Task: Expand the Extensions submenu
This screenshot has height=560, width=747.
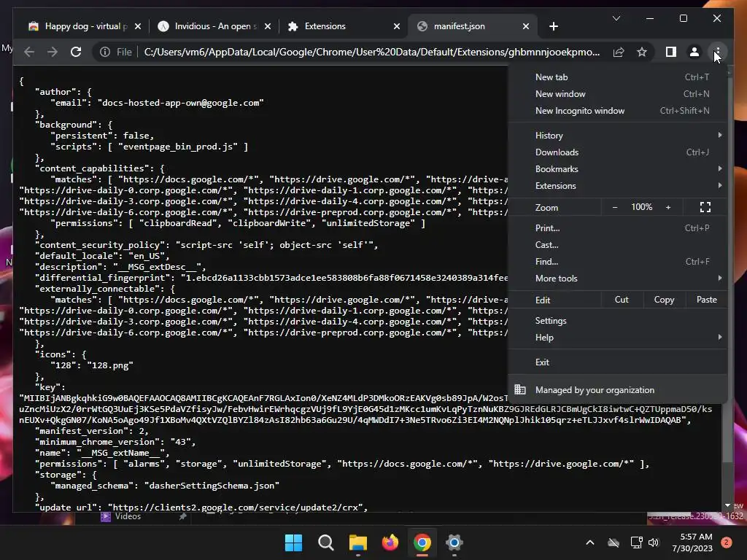Action: click(x=618, y=185)
